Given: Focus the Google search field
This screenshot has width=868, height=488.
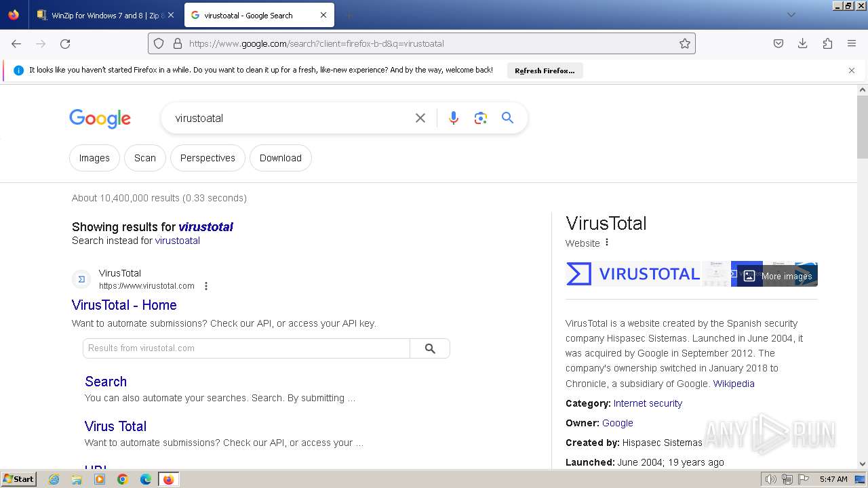Looking at the screenshot, I should coord(292,118).
